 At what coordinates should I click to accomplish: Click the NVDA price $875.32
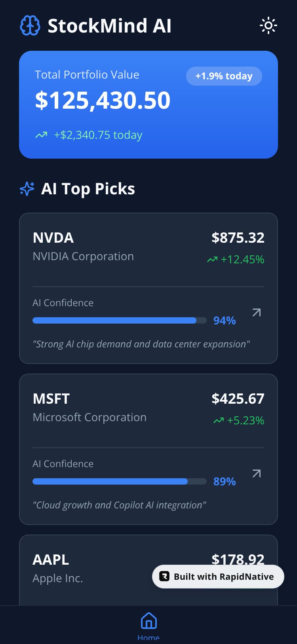click(238, 238)
